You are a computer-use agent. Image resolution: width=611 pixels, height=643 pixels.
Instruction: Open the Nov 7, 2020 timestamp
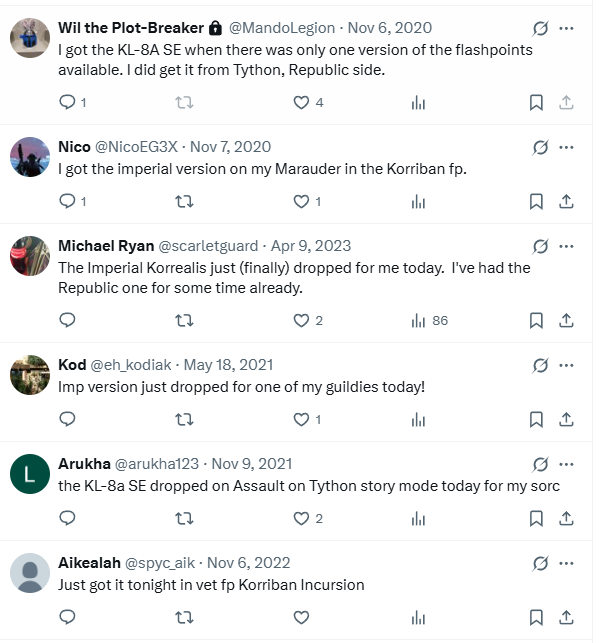point(230,146)
